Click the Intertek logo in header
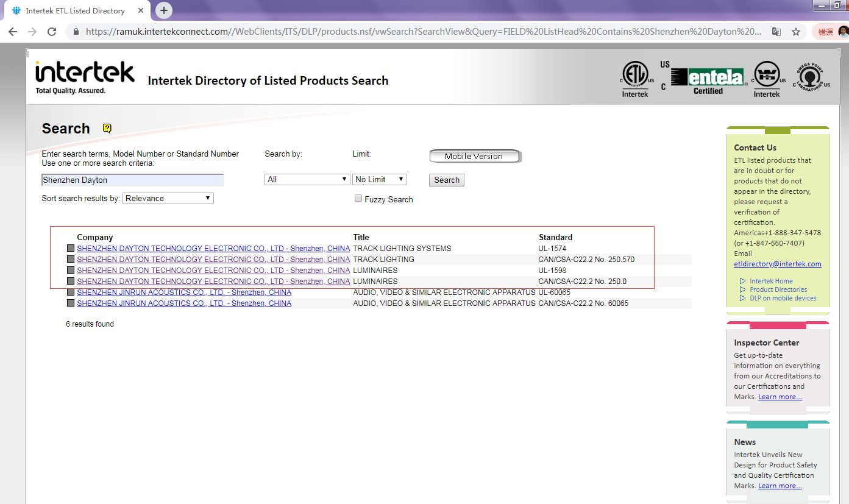The width and height of the screenshot is (849, 504). click(x=85, y=77)
